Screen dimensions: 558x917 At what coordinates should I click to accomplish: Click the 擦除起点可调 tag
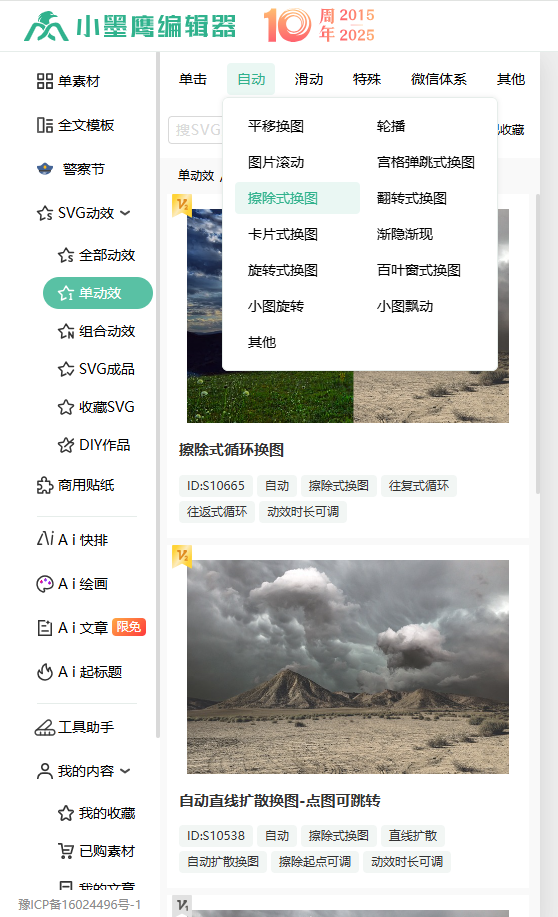[x=315, y=862]
